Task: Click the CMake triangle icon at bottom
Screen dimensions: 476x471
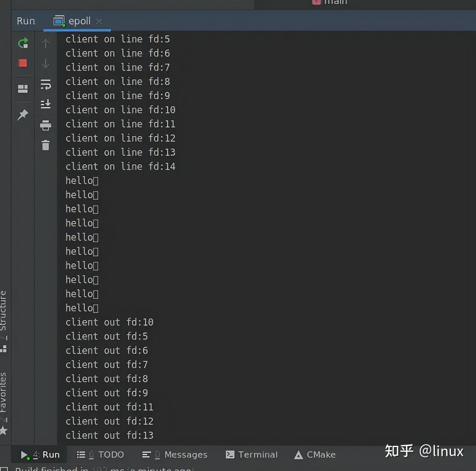Action: click(299, 454)
